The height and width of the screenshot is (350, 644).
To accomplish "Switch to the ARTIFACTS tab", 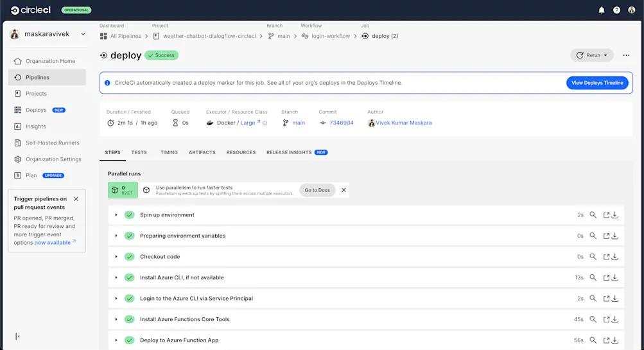I will (202, 152).
